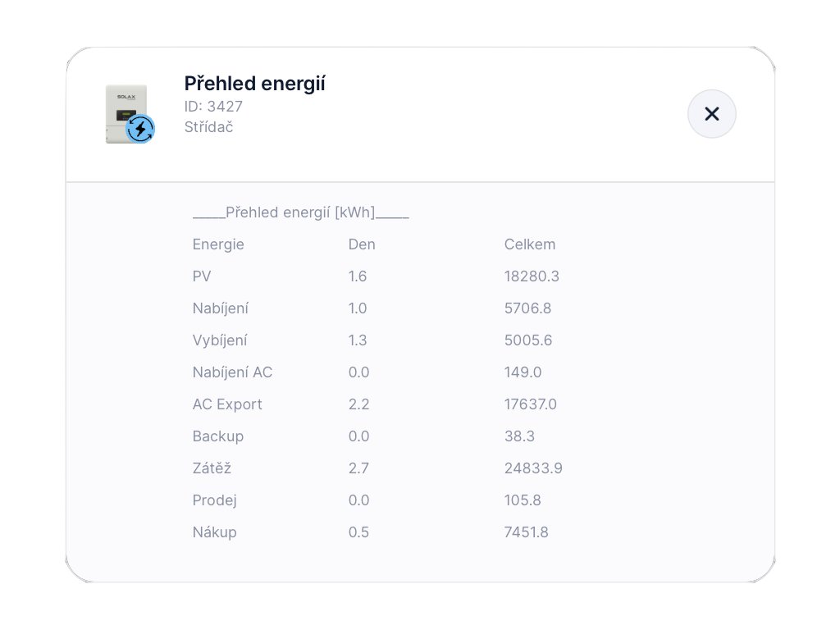Select the Backup row label
The height and width of the screenshot is (630, 840).
click(218, 436)
